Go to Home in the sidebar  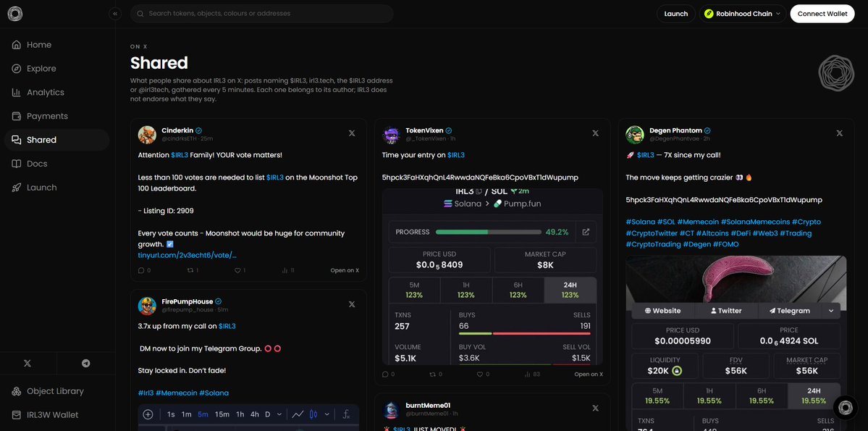(57, 45)
